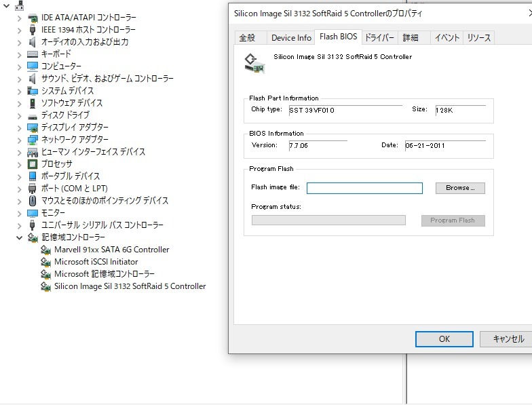
Task: Click the Marvell 91xx SATA 6G Controller icon
Action: [x=46, y=250]
